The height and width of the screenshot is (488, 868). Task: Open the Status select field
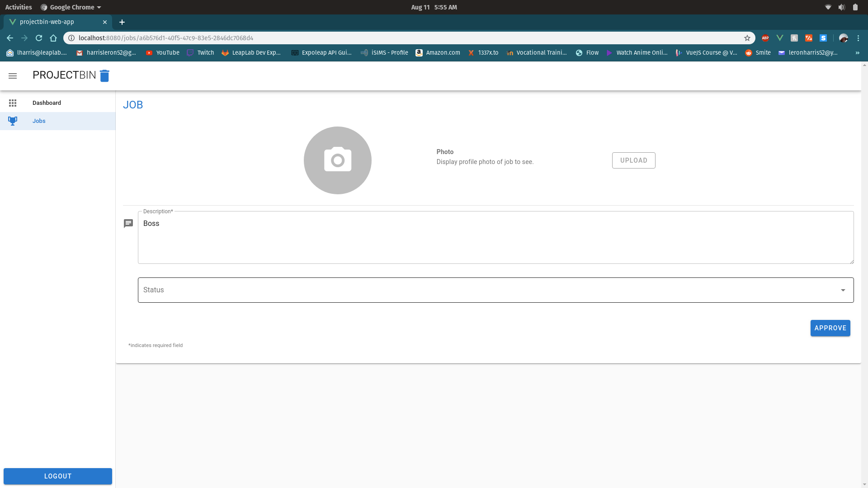pos(488,290)
